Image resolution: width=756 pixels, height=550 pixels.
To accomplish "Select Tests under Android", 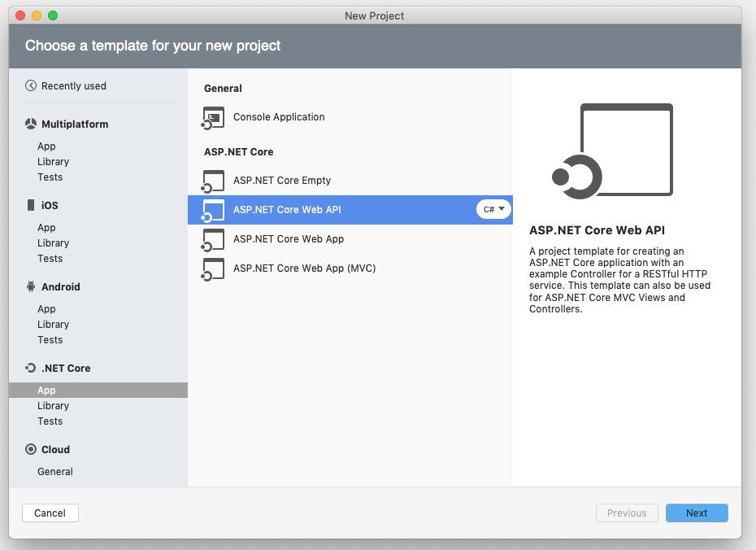I will [x=50, y=339].
